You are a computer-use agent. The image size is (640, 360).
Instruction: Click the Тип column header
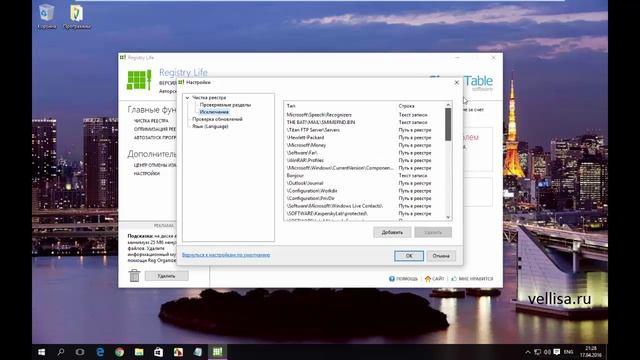pos(291,106)
